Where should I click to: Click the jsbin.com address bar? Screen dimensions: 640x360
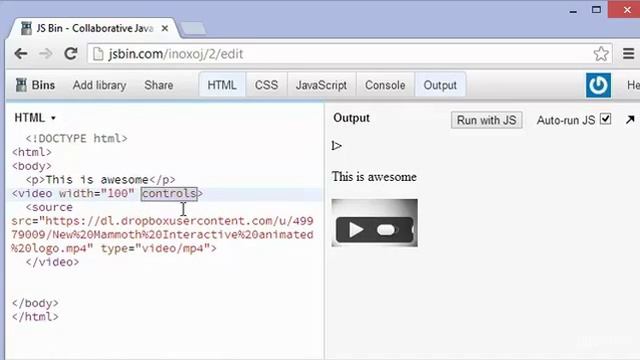click(350, 54)
